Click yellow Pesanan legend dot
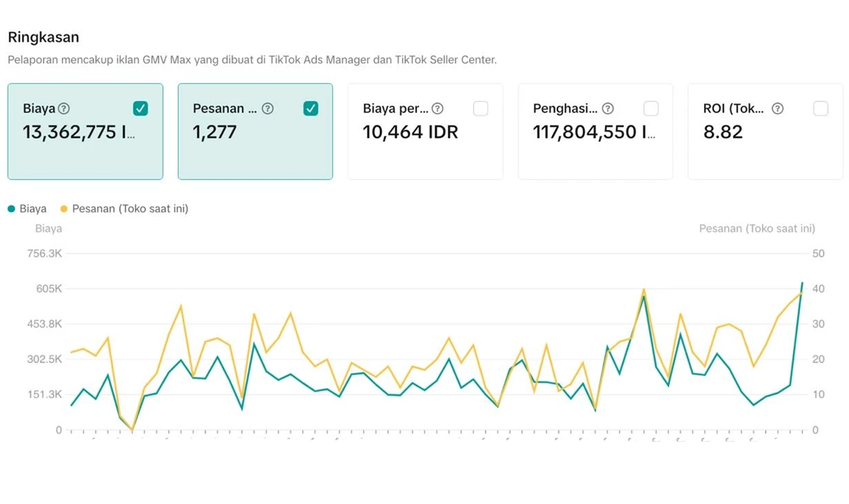 pos(64,209)
